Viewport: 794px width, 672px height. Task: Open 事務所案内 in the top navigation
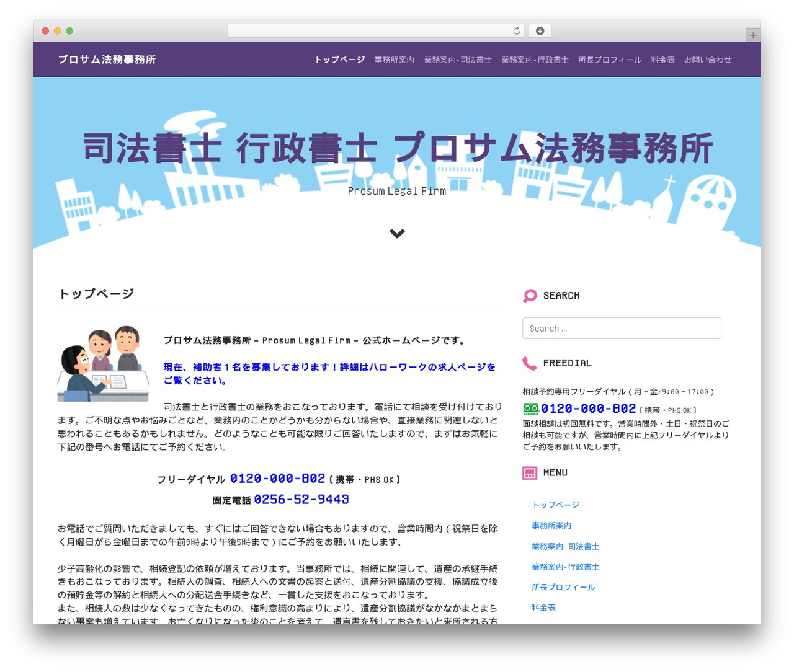click(x=394, y=60)
